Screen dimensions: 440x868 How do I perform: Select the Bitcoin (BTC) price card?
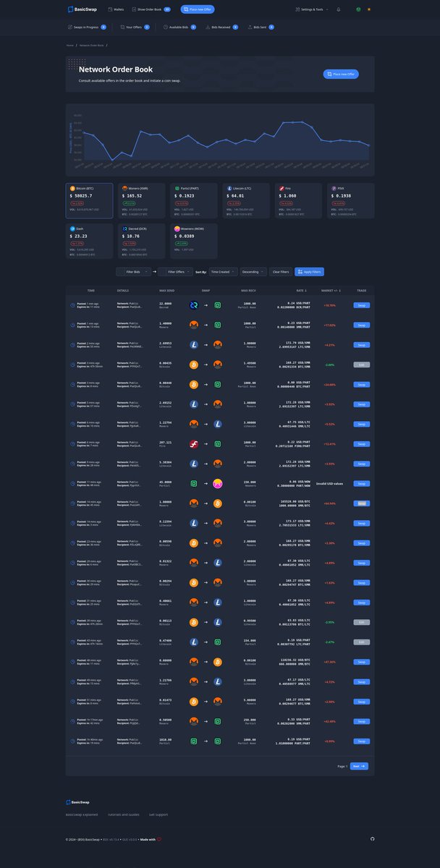point(90,200)
